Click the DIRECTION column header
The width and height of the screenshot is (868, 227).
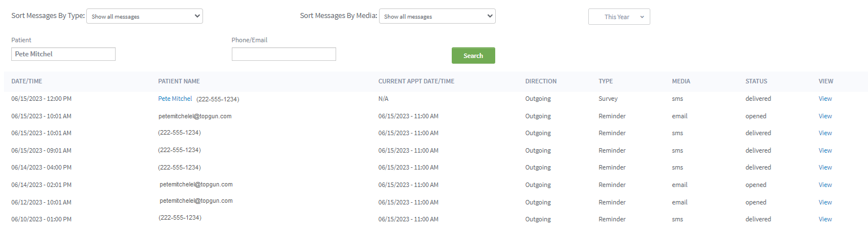(x=540, y=81)
